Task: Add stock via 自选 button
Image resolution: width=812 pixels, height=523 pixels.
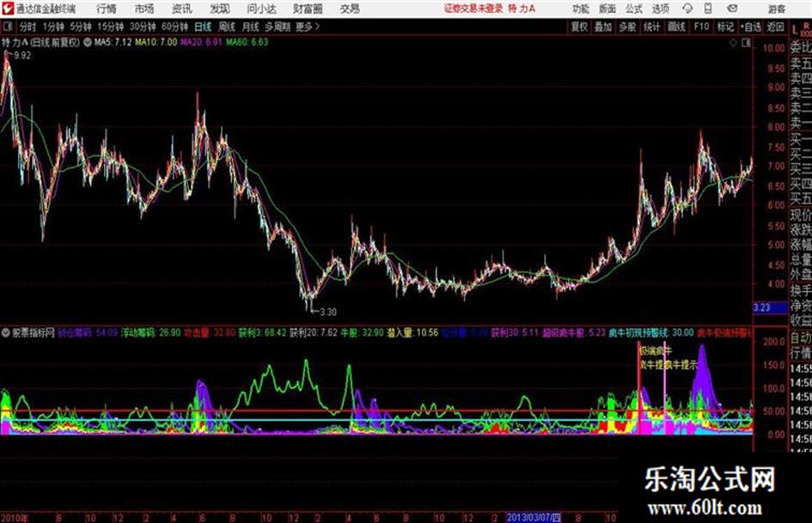Action: point(751,27)
